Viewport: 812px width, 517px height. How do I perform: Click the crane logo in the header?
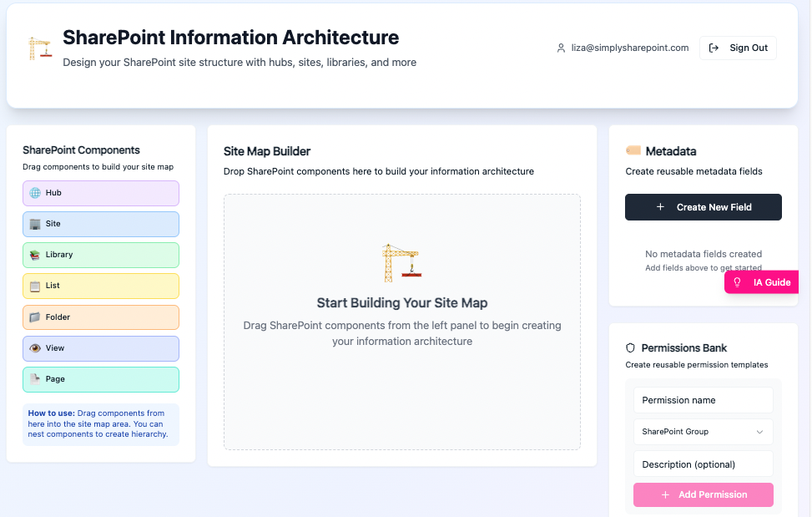(39, 48)
